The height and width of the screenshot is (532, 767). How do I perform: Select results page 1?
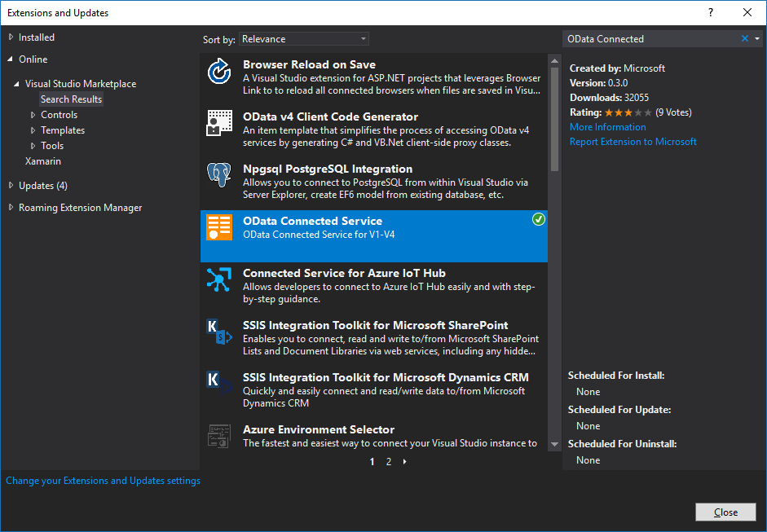tap(372, 462)
